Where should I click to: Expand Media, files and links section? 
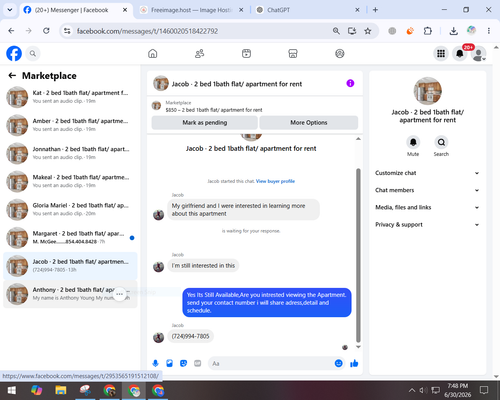pyautogui.click(x=427, y=207)
